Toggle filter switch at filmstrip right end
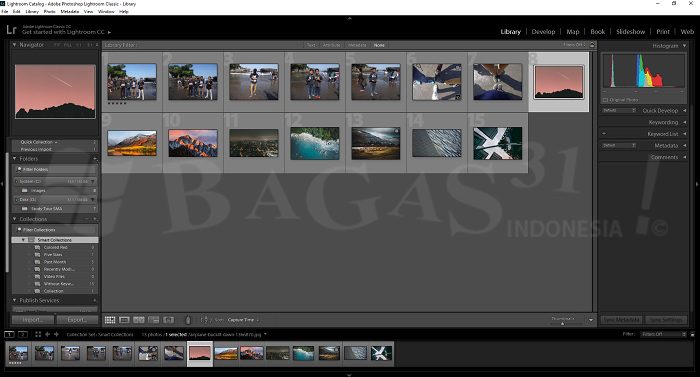700x377 pixels. coord(692,334)
